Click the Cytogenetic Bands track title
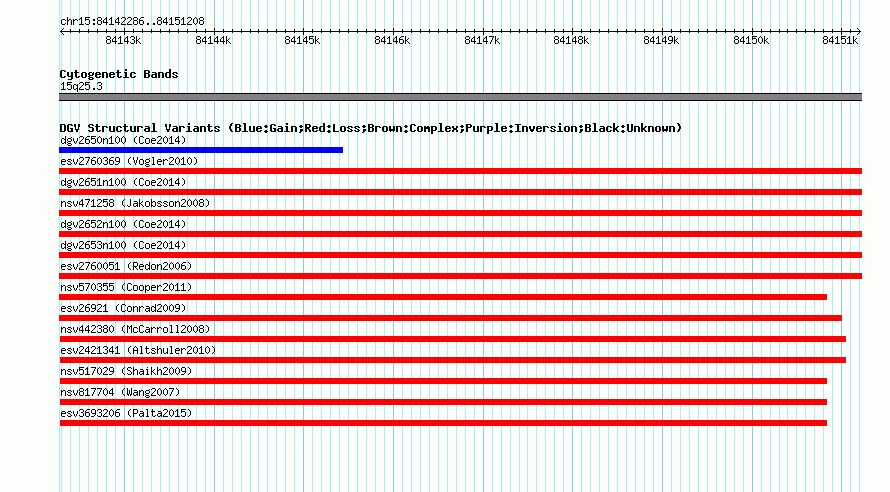The height and width of the screenshot is (492, 890). [x=119, y=74]
